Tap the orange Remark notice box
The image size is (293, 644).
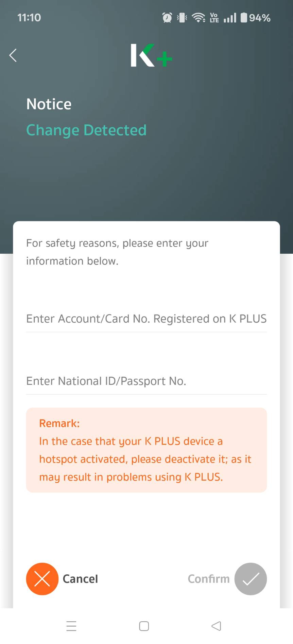pos(146,450)
